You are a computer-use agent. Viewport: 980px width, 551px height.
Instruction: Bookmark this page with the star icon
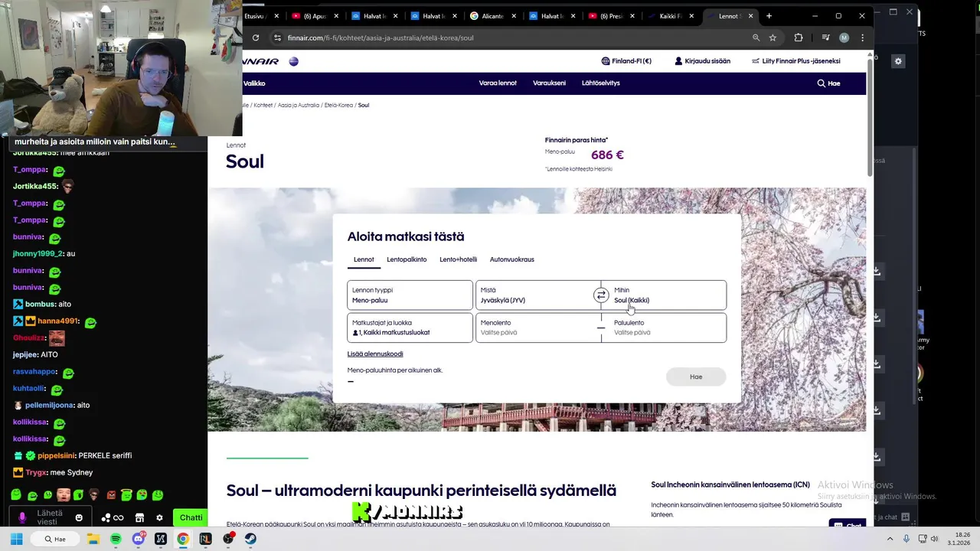(773, 37)
